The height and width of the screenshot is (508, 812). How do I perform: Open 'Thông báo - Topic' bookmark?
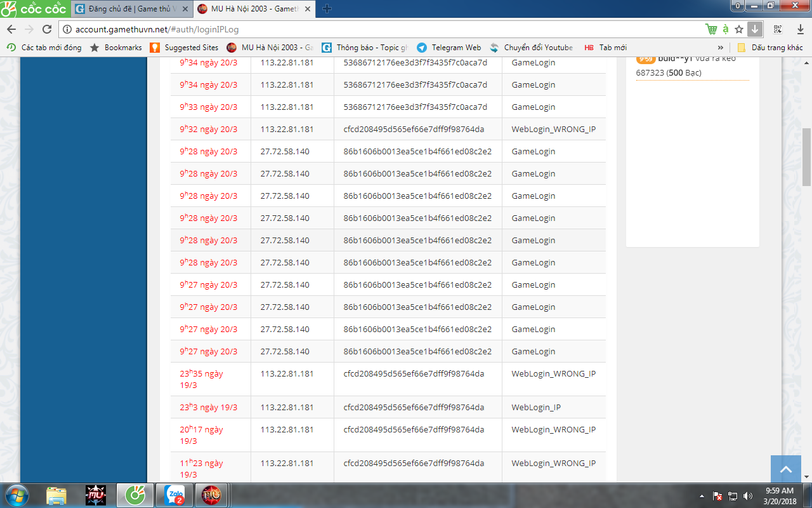365,48
